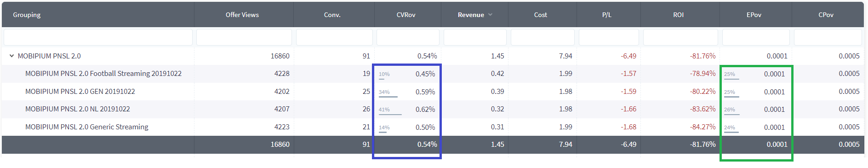Sort table by Conv. column header
This screenshot has height=168, width=868.
coord(332,15)
